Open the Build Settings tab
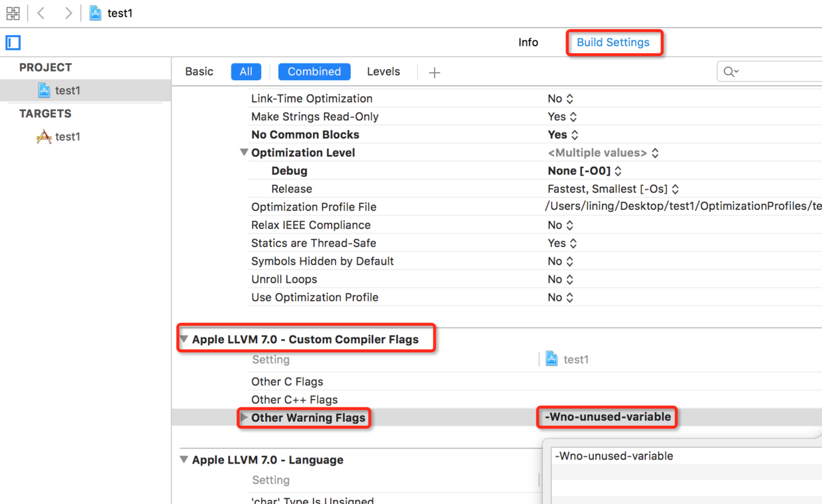 613,42
